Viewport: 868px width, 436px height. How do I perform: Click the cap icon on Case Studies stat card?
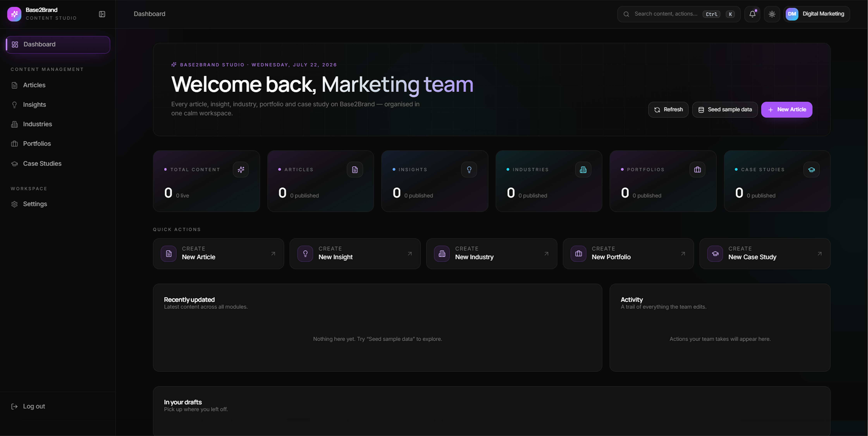click(811, 170)
